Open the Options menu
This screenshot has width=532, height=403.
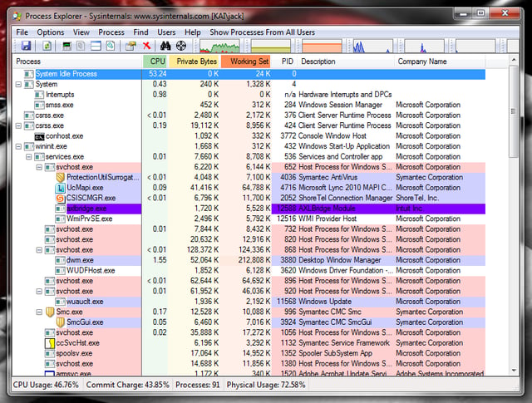51,32
